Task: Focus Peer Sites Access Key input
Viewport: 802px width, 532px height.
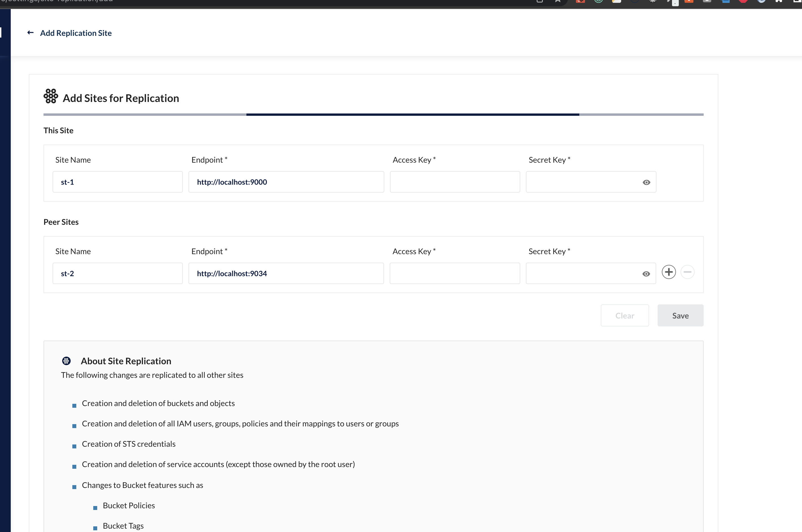Action: [x=455, y=273]
